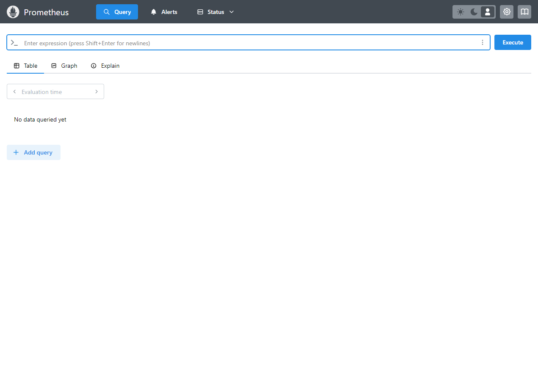This screenshot has height=392, width=538.
Task: Switch to dark theme moon icon
Action: coord(474,12)
